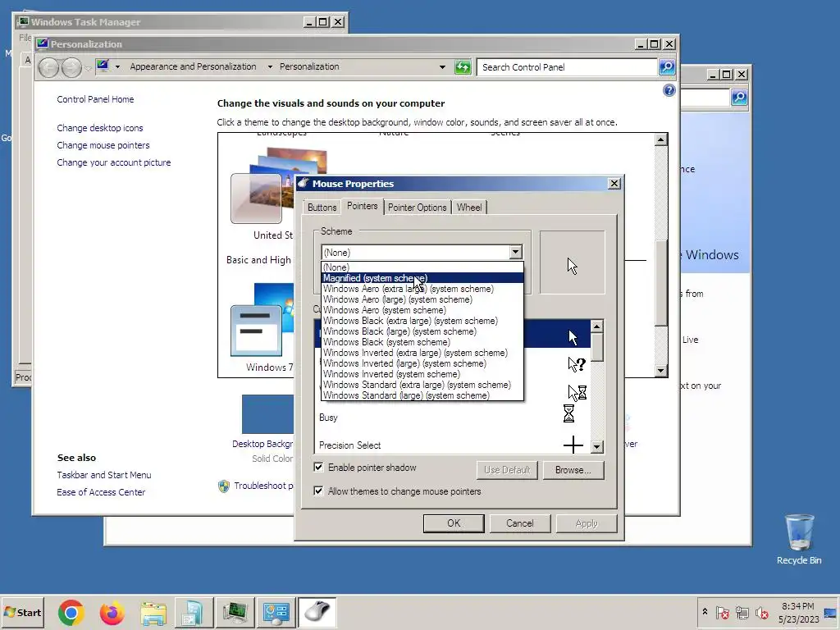Screen dimensions: 840x630
Task: Switch to the Pointer Options tab
Action: tap(417, 208)
